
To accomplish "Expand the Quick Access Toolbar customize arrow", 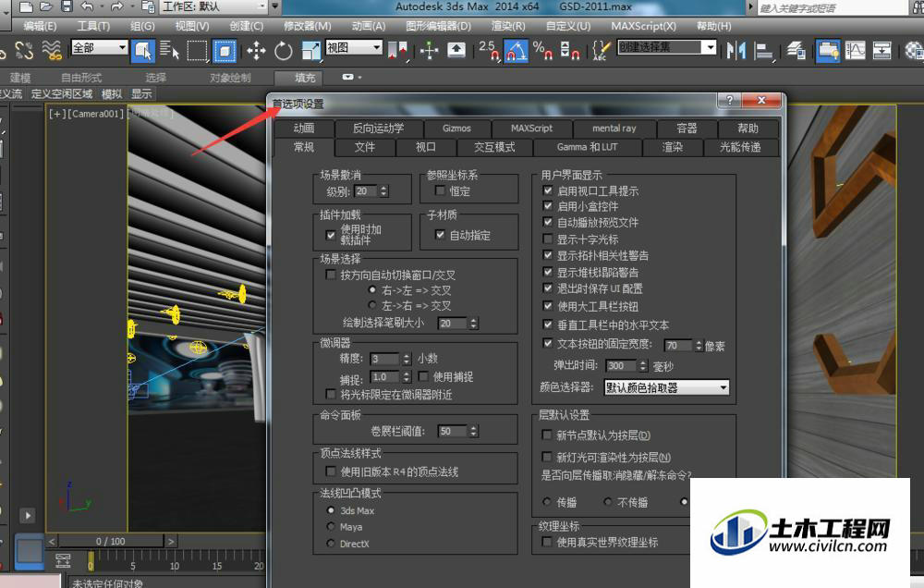I will point(275,7).
